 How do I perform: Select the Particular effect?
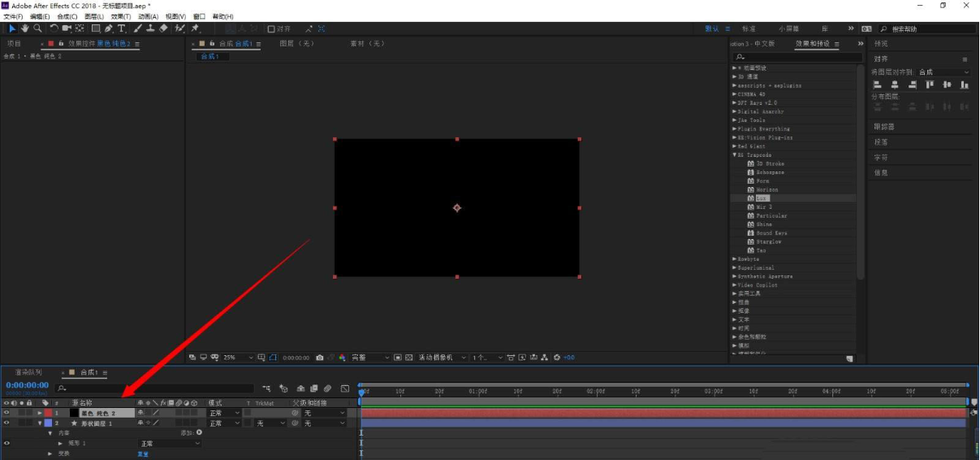pyautogui.click(x=771, y=215)
